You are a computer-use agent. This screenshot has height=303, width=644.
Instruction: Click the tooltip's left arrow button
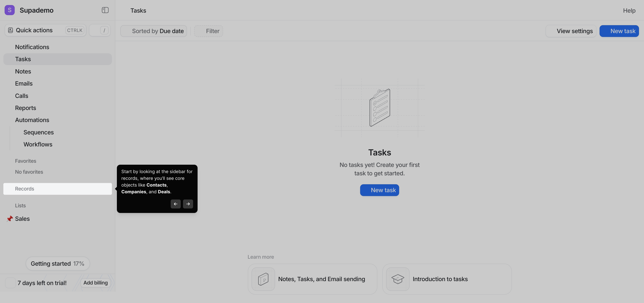point(175,204)
